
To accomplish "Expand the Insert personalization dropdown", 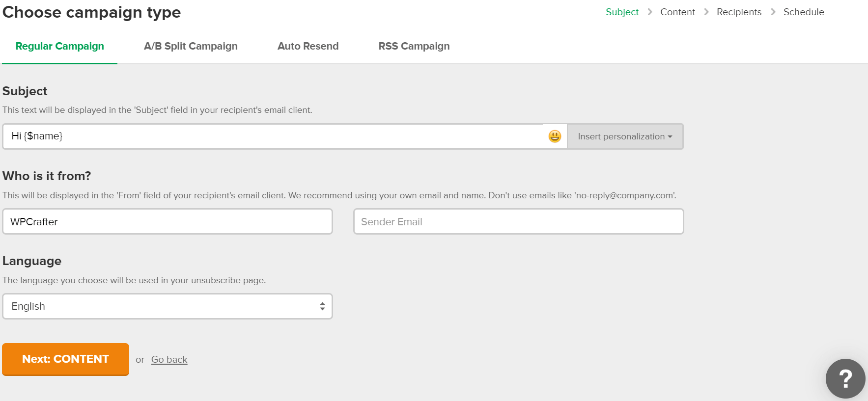I will pos(625,136).
